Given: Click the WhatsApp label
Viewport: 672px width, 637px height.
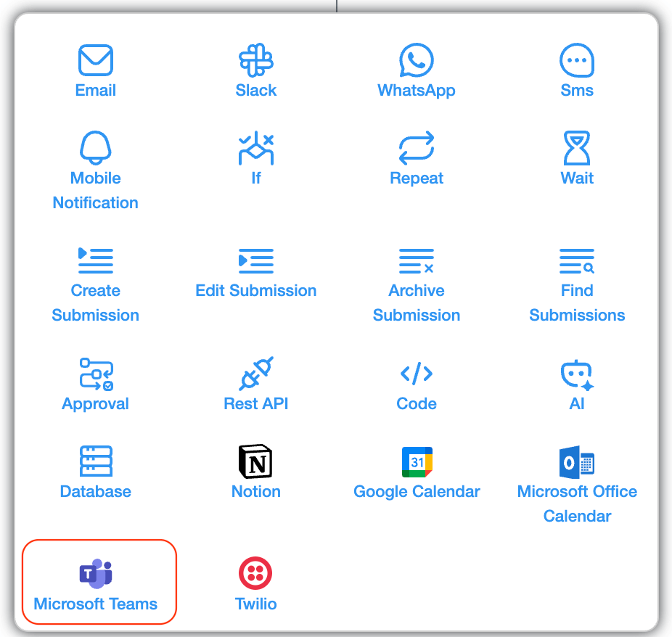Looking at the screenshot, I should [x=416, y=91].
